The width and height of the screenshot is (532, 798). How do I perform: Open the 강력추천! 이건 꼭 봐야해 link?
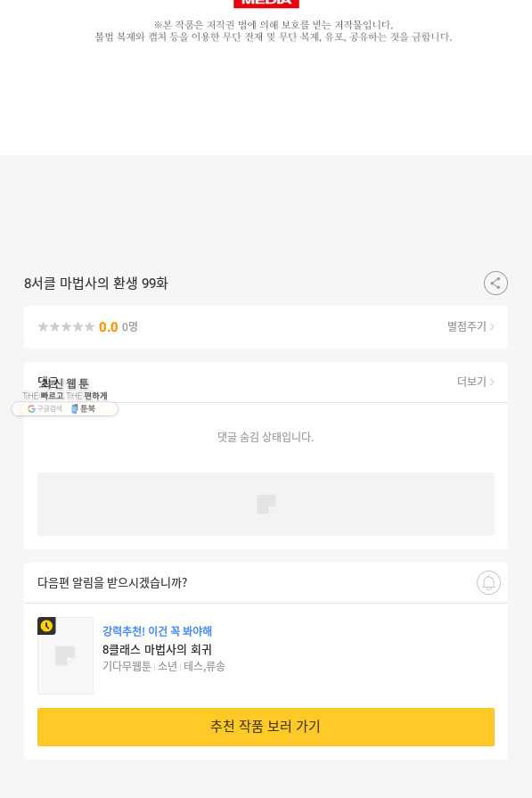coord(157,631)
